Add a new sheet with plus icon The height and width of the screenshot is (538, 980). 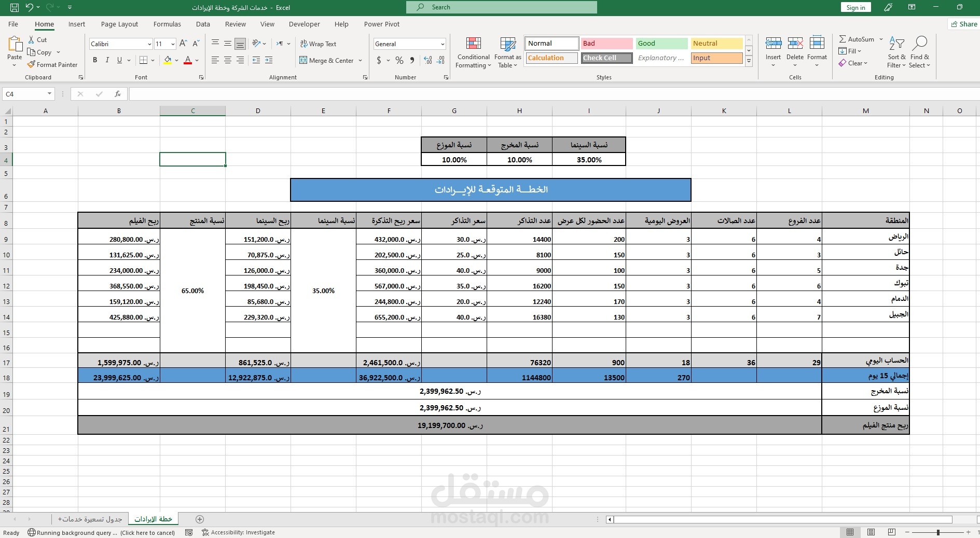pos(200,519)
